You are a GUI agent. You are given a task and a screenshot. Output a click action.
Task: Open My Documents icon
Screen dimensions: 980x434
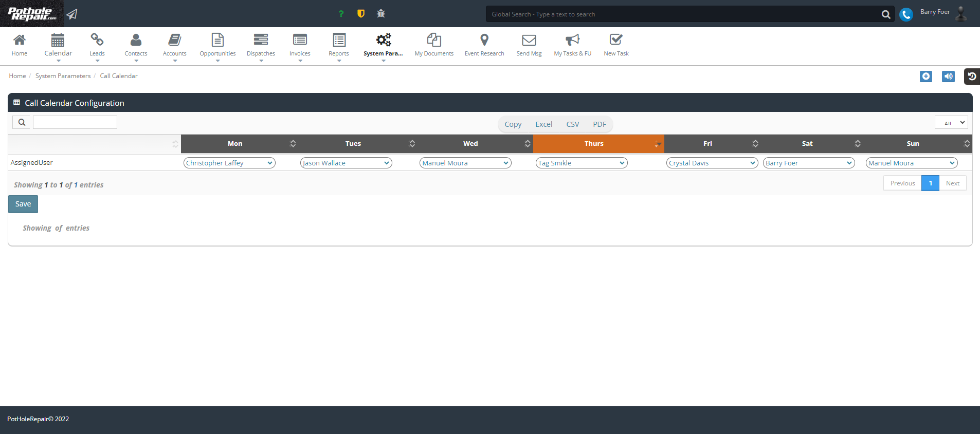point(434,40)
